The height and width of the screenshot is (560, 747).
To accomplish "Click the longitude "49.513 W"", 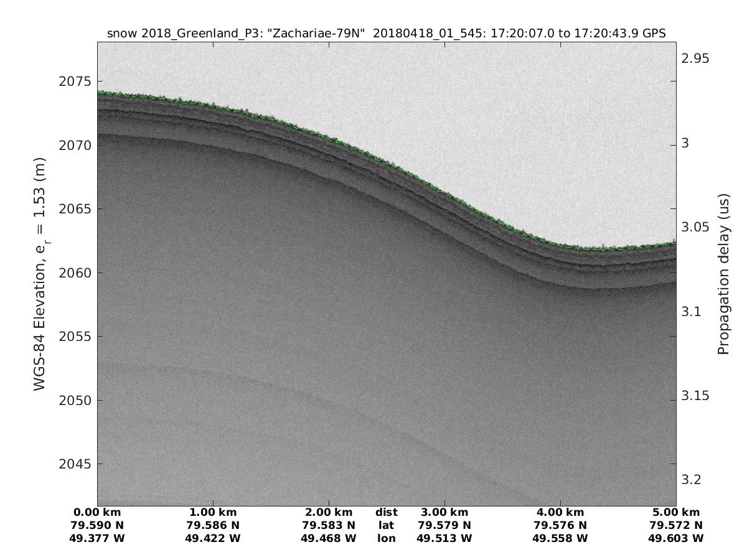I will [x=444, y=538].
